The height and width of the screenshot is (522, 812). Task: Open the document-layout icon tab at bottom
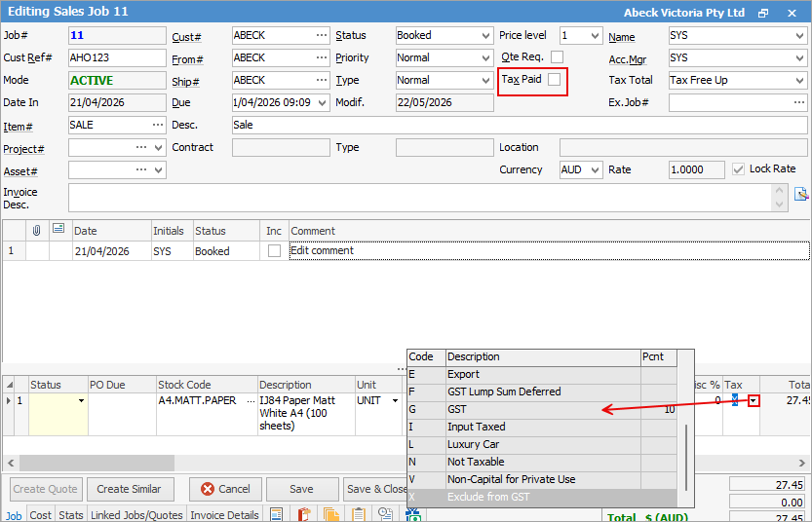click(x=277, y=514)
